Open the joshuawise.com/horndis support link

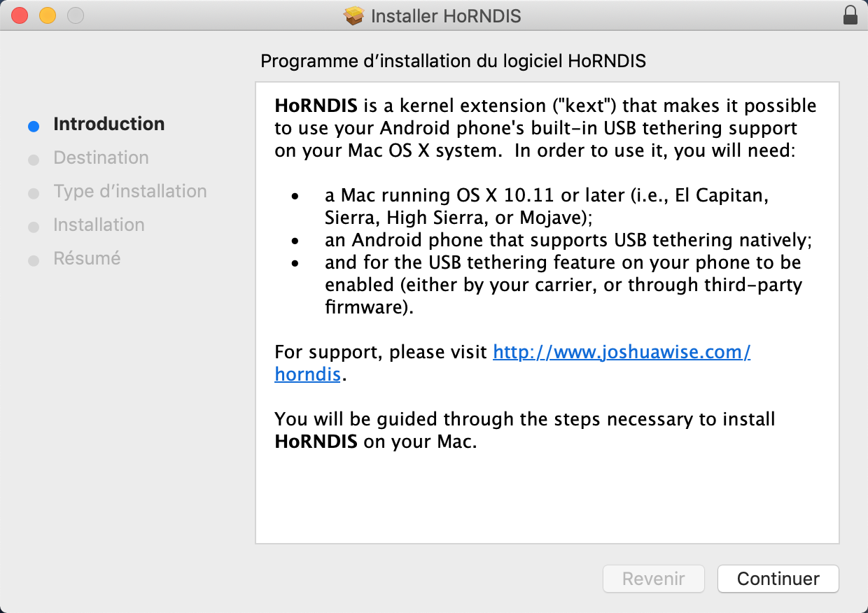pyautogui.click(x=622, y=352)
